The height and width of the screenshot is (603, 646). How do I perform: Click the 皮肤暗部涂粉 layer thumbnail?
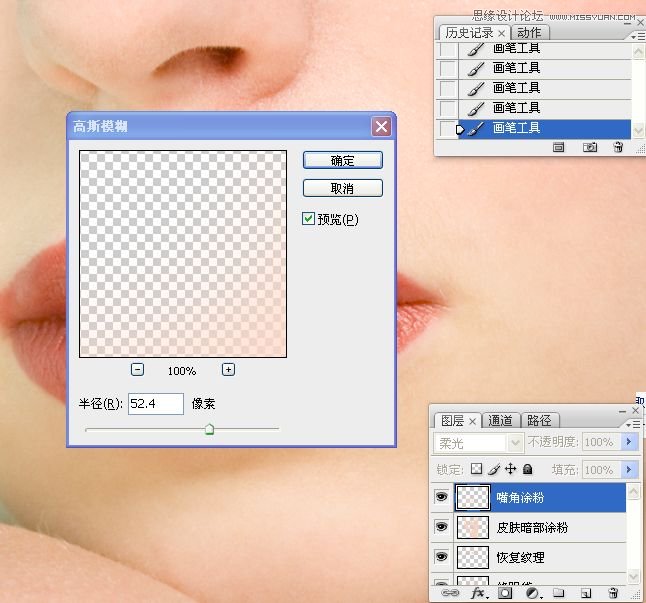(x=473, y=527)
